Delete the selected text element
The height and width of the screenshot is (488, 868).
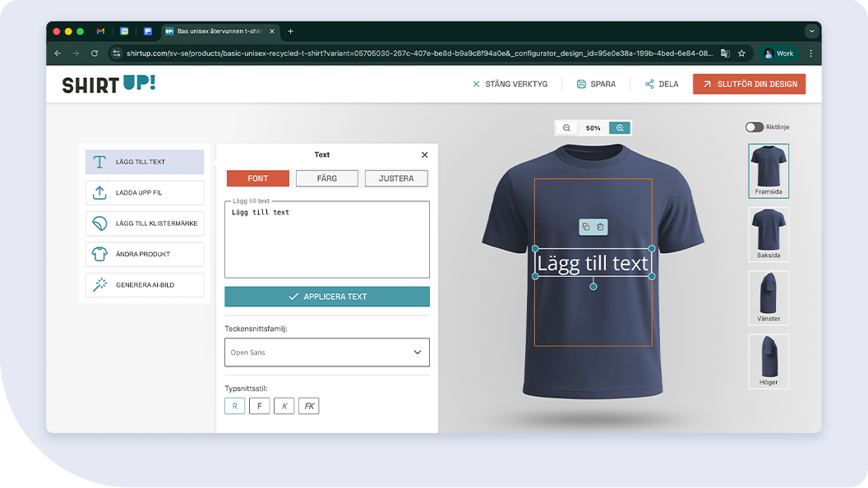point(600,227)
